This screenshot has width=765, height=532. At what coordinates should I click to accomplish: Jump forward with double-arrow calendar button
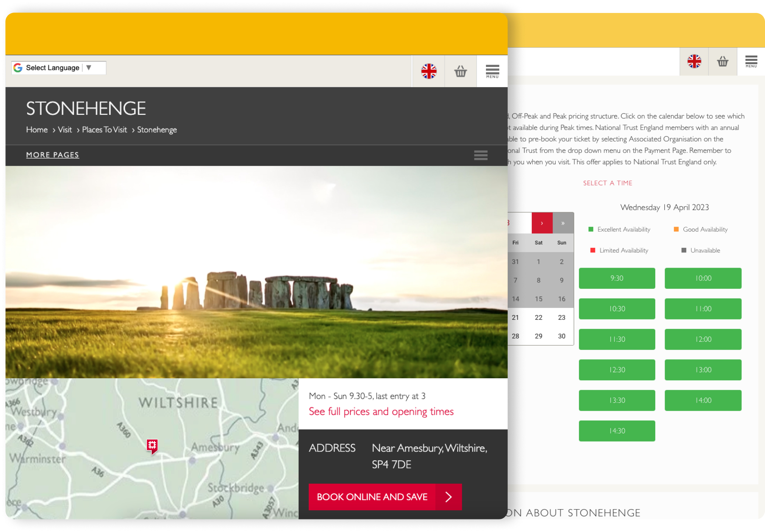pos(563,223)
